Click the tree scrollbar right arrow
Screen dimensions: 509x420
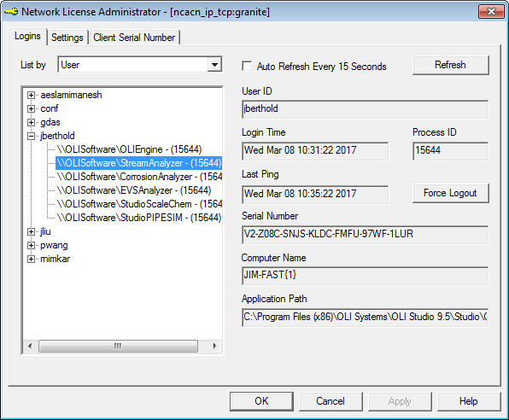tap(214, 346)
